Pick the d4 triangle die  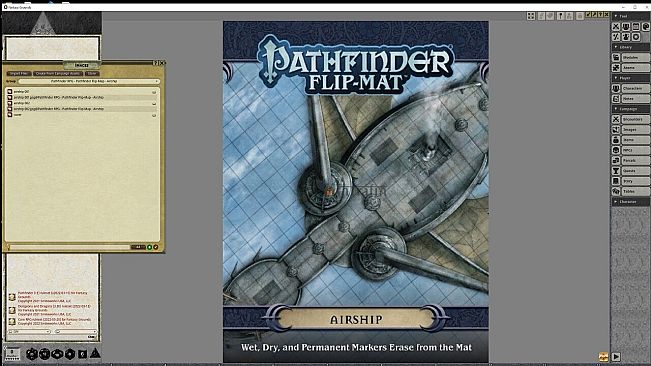coord(95,353)
